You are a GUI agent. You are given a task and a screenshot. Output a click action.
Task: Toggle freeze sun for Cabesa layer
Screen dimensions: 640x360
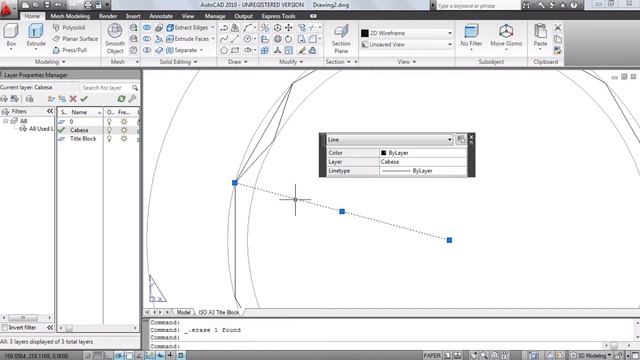click(124, 130)
